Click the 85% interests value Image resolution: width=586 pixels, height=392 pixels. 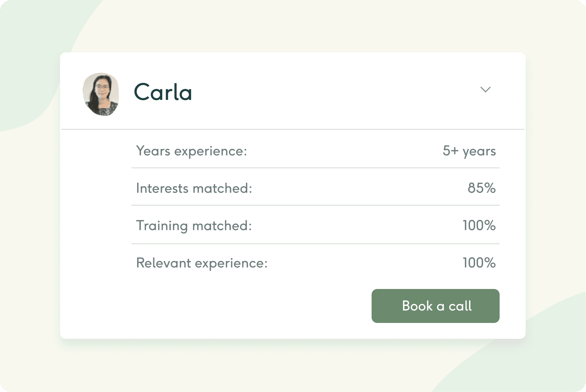[481, 188]
